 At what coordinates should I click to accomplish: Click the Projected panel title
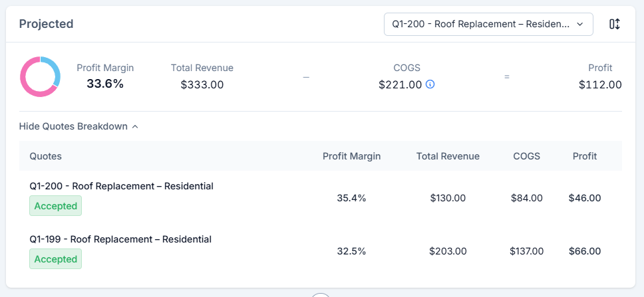point(46,24)
